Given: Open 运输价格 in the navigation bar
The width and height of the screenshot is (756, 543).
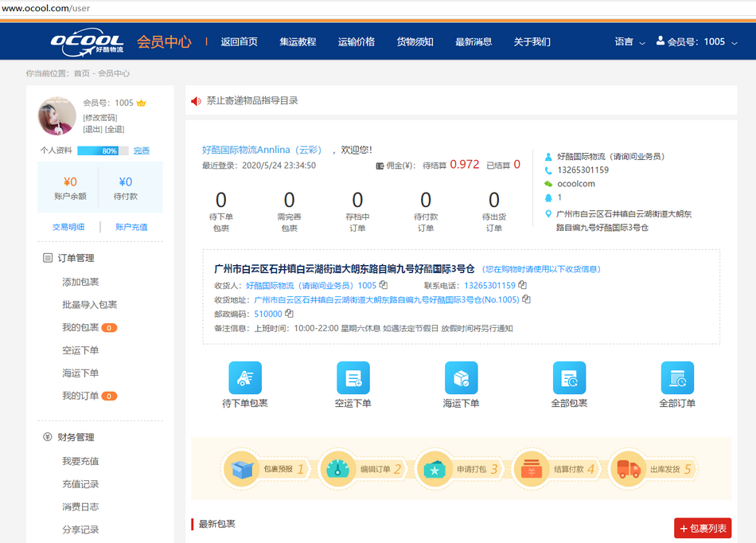Looking at the screenshot, I should click(356, 42).
